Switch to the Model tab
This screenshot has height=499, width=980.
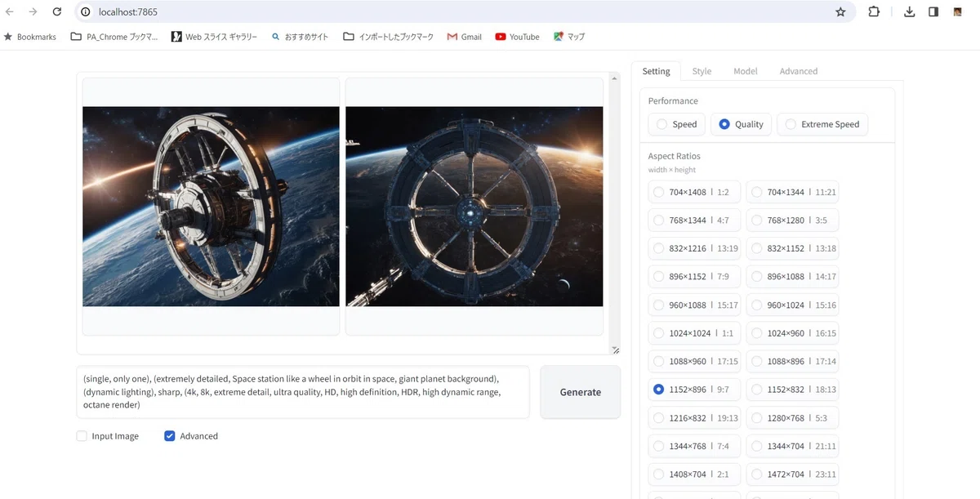(745, 71)
